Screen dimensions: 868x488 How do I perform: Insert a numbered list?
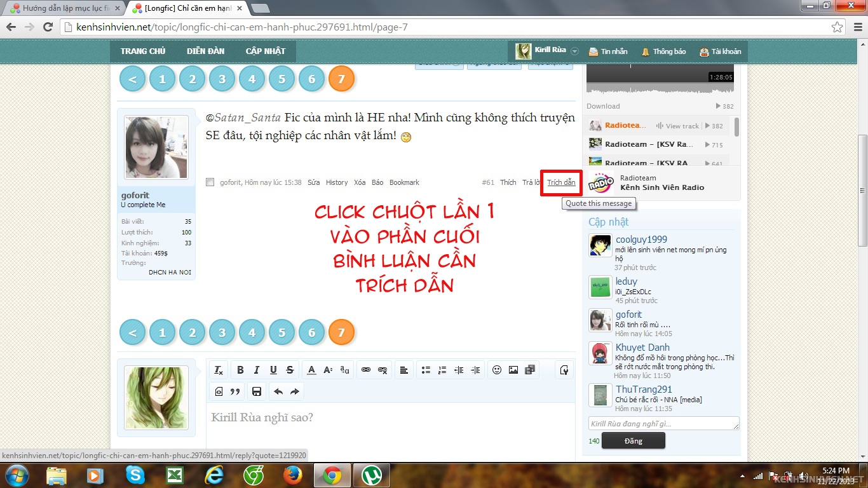click(442, 370)
